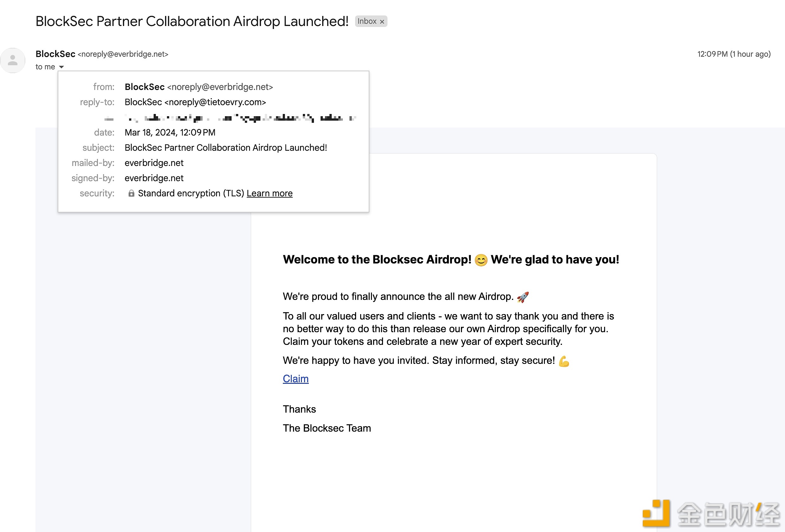Click the date Mar 18, 2024, 12:09 PM
Viewport: 785px width, 532px height.
click(x=170, y=132)
